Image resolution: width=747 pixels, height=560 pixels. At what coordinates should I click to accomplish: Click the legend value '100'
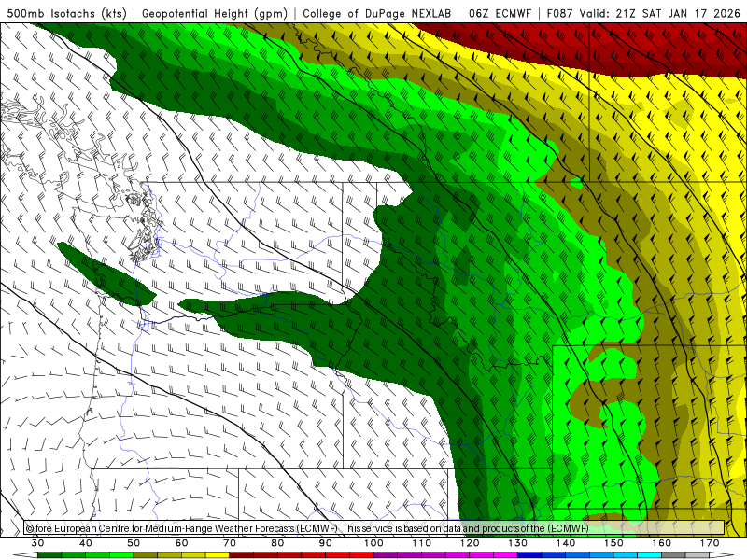pyautogui.click(x=374, y=543)
